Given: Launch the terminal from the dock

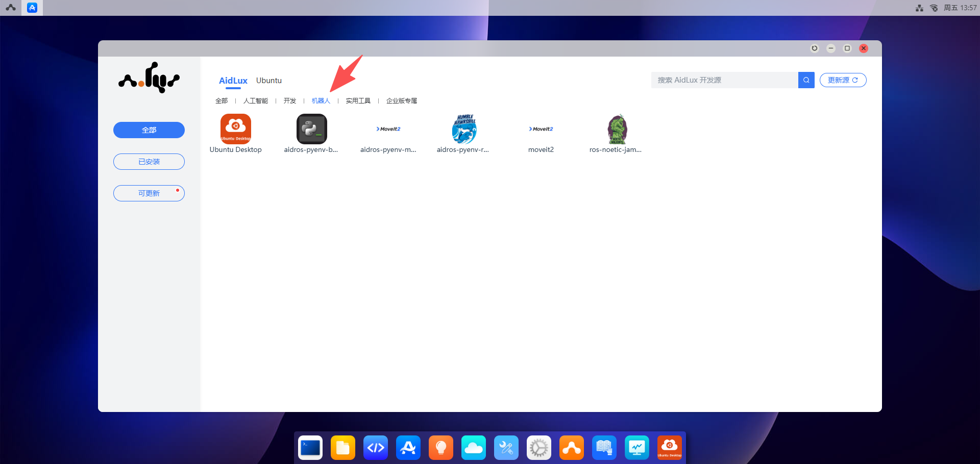Looking at the screenshot, I should point(310,448).
